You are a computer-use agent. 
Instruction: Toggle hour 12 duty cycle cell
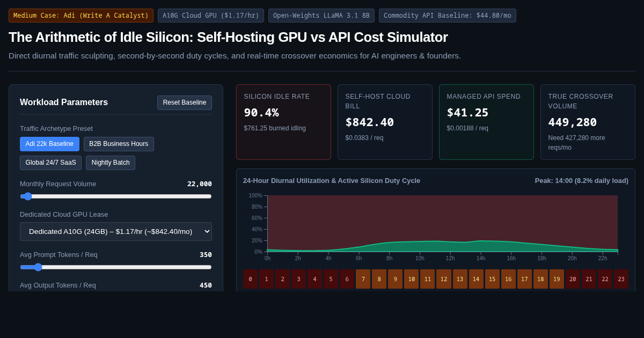pos(443,279)
